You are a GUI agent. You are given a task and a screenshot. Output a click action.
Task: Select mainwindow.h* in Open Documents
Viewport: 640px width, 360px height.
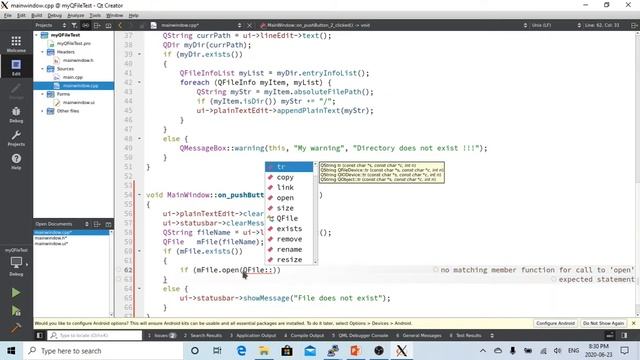tap(51, 238)
